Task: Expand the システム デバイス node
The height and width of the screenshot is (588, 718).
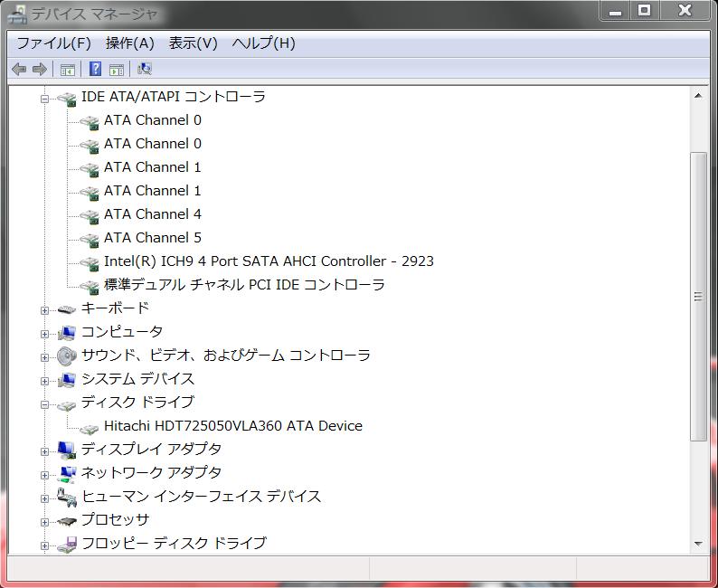Action: coord(44,381)
